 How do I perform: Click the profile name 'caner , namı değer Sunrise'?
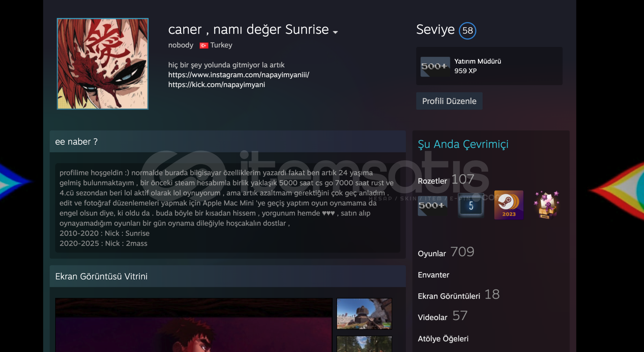(x=249, y=29)
